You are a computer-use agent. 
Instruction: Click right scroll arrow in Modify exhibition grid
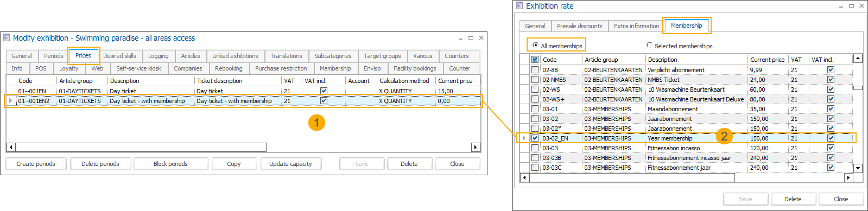(x=476, y=148)
